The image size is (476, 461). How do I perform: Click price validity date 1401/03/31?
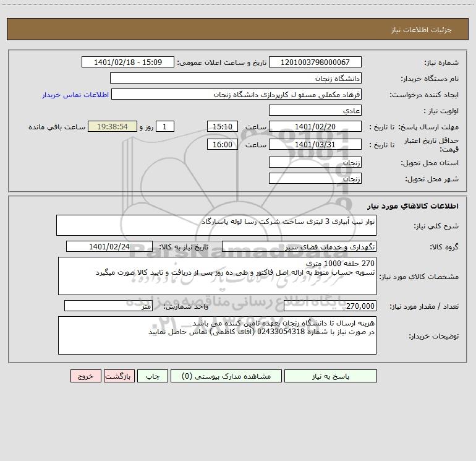pos(315,144)
